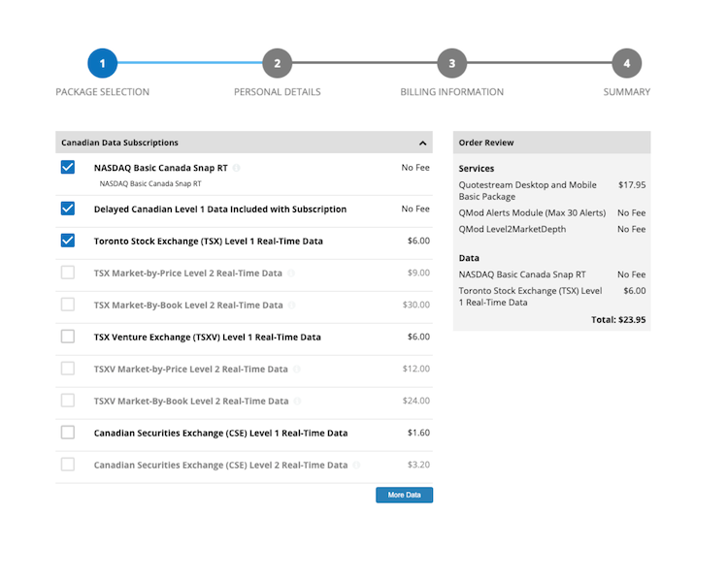This screenshot has height=579, width=728.
Task: Click info icon beside TSXV Market-by-Price Level 2
Action: pyautogui.click(x=297, y=370)
